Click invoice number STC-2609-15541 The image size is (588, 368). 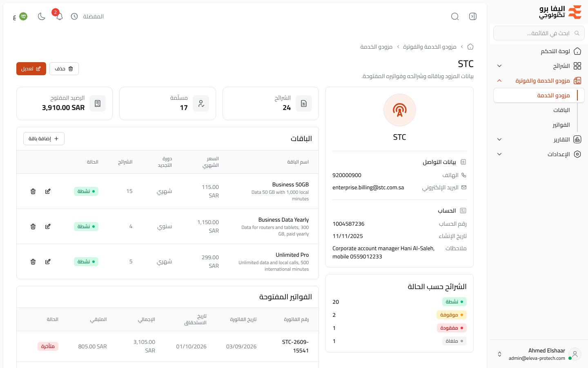(295, 346)
